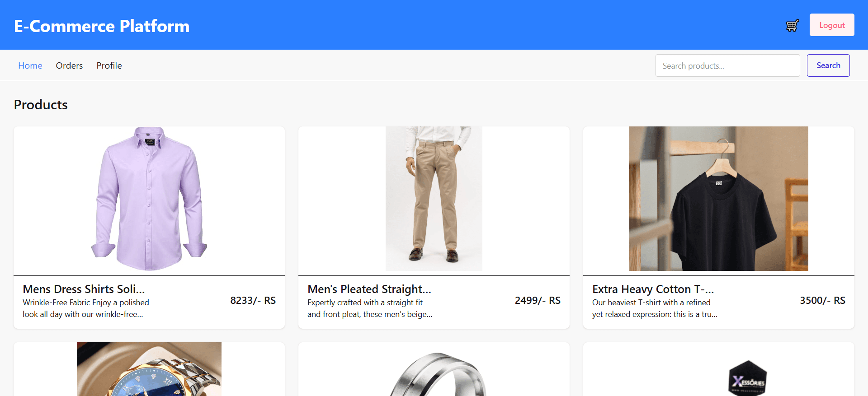Click the Search button

coord(828,65)
